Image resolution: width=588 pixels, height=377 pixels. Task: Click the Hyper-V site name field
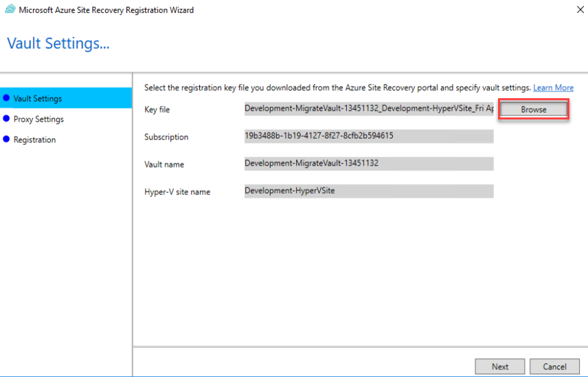click(369, 191)
